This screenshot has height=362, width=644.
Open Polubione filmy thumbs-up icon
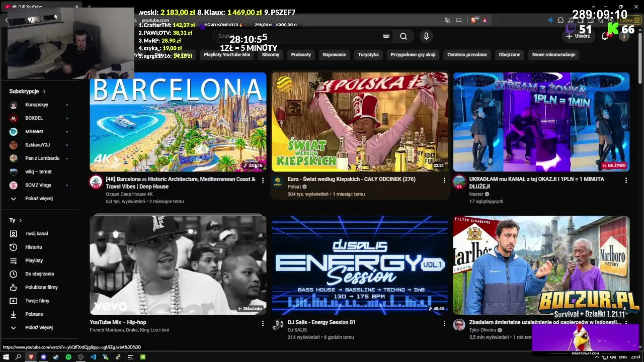point(14,288)
